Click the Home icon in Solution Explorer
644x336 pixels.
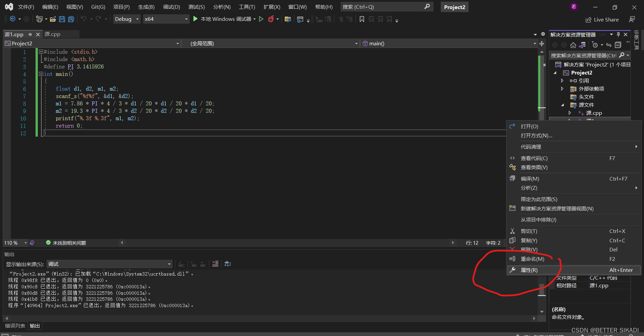pos(573,45)
